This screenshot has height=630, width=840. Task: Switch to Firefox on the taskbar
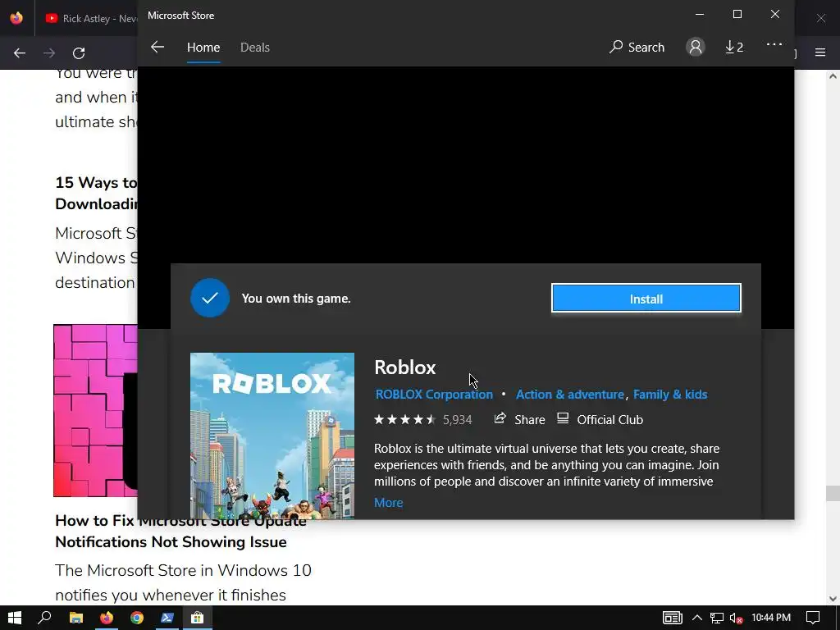tap(107, 618)
